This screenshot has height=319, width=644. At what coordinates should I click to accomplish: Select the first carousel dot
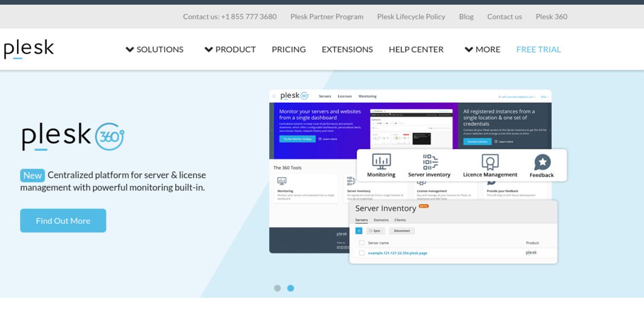(277, 288)
